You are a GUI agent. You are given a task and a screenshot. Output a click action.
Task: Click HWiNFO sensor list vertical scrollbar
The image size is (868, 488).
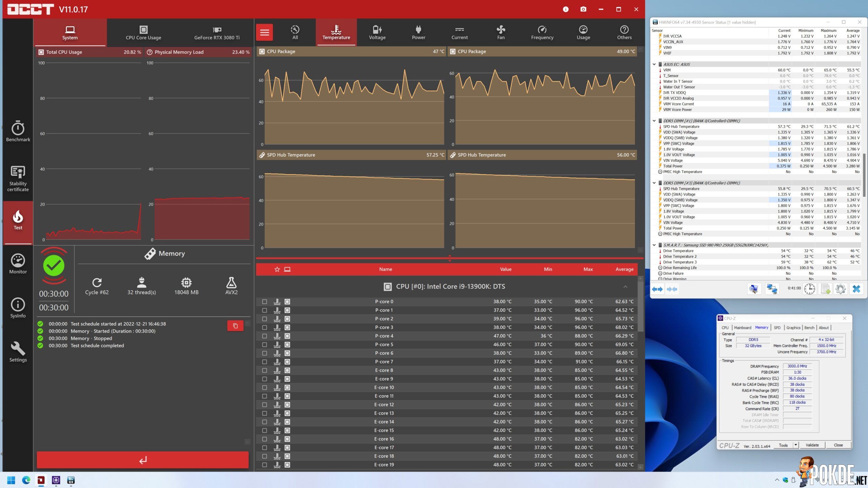[x=864, y=175]
